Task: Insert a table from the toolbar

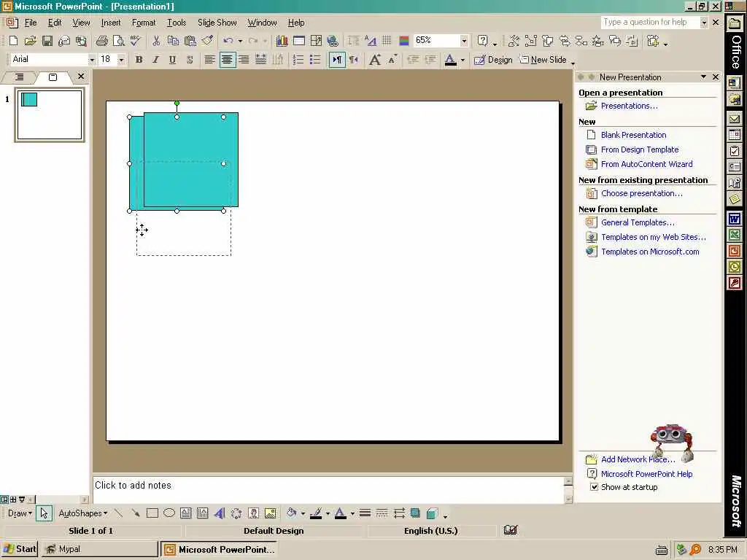Action: (x=298, y=41)
